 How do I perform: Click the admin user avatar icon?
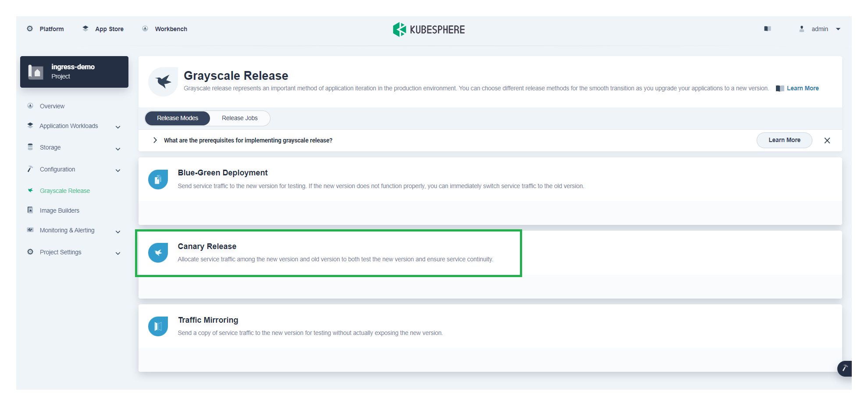coord(802,28)
